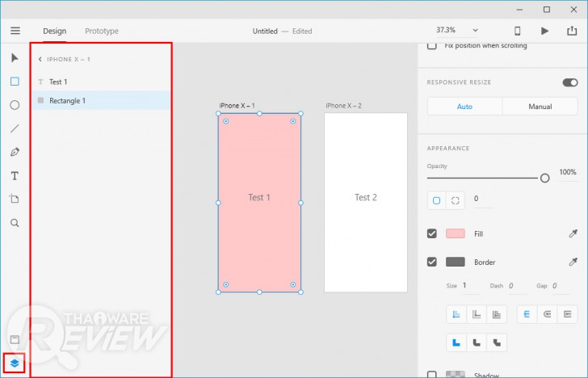This screenshot has width=588, height=378.
Task: Go back from iPhone X – 1 layer list
Action: coord(40,59)
